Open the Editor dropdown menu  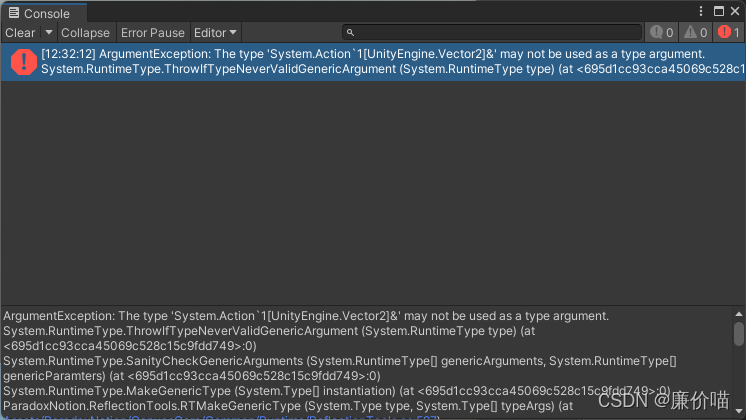pos(215,33)
